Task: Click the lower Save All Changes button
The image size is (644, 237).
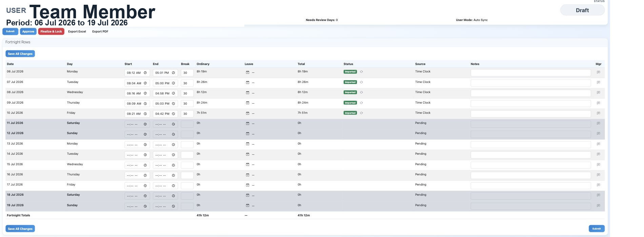Action: (x=20, y=229)
